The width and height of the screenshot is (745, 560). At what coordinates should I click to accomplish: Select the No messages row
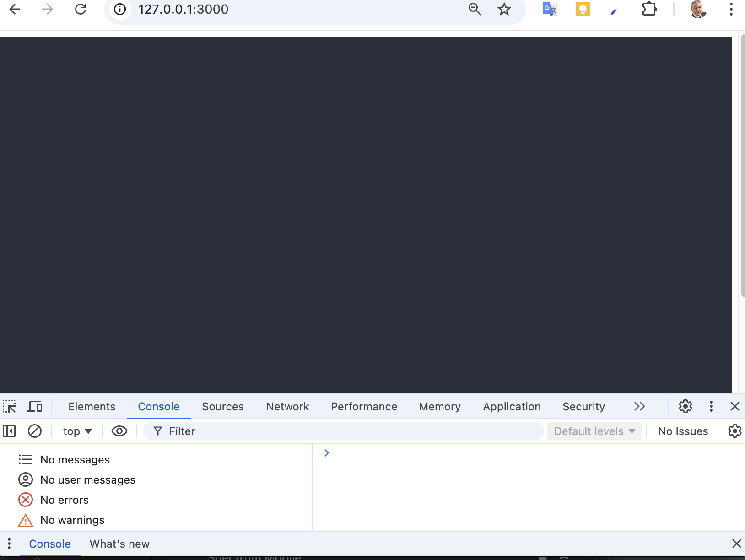[156, 459]
